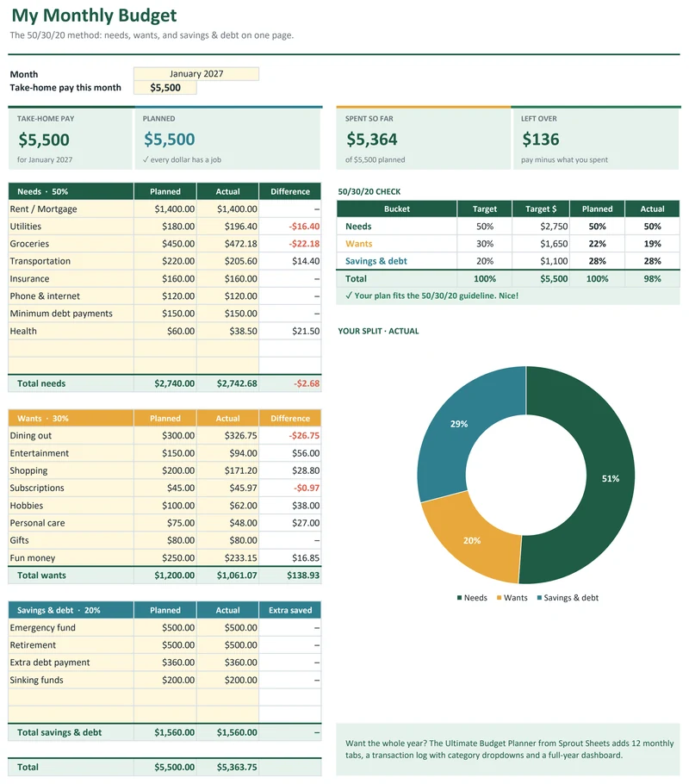Select Minimum debt payments label cell

[x=71, y=314]
